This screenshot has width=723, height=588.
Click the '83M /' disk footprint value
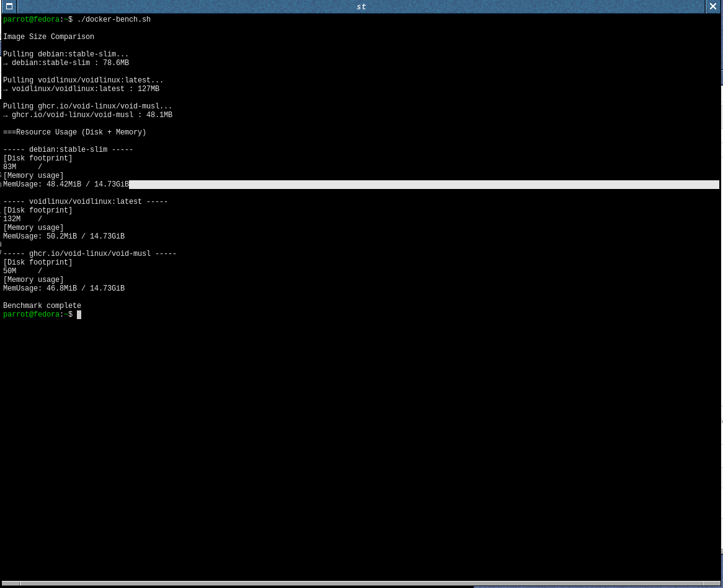click(x=22, y=167)
